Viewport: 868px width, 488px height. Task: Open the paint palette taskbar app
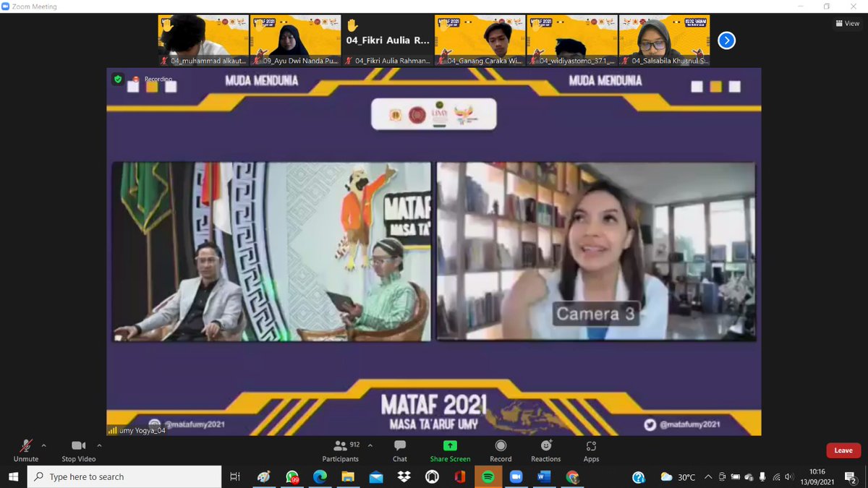pyautogui.click(x=264, y=477)
